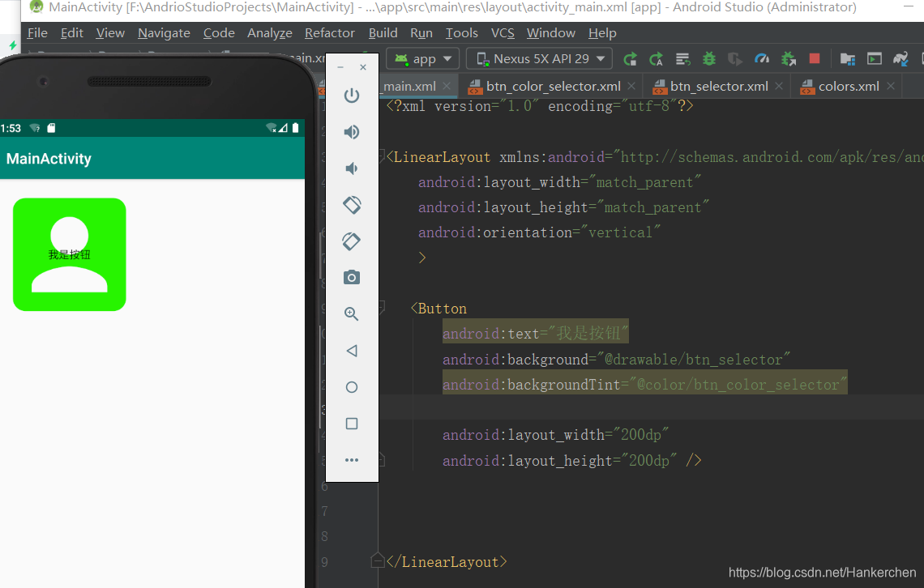Lower the emulator volume

pyautogui.click(x=352, y=168)
